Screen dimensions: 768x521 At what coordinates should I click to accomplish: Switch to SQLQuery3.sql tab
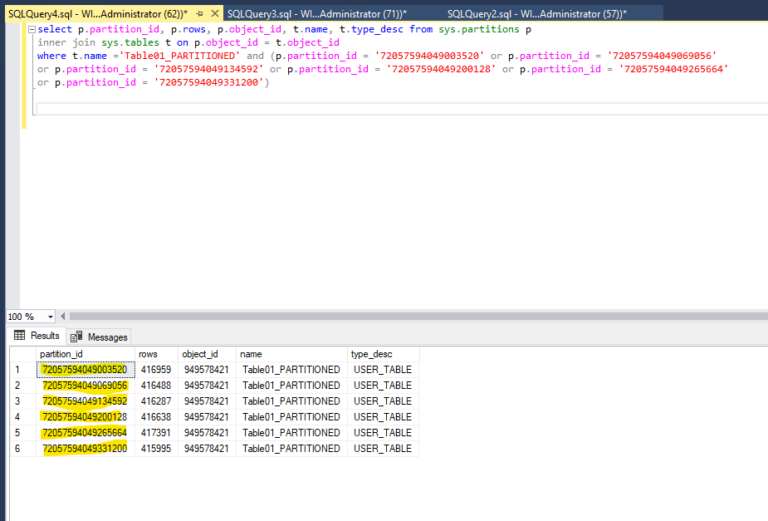(316, 14)
